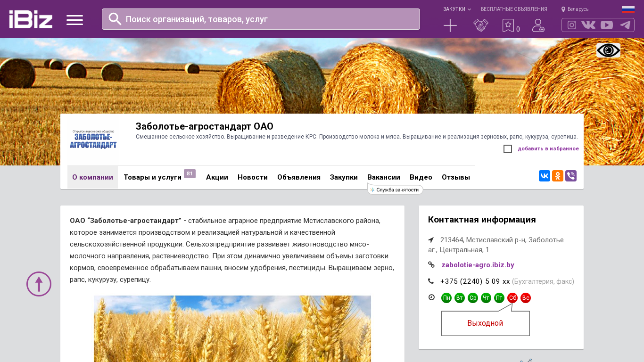This screenshot has height=362, width=644.
Task: Click the phone handset icon
Action: coord(431,281)
